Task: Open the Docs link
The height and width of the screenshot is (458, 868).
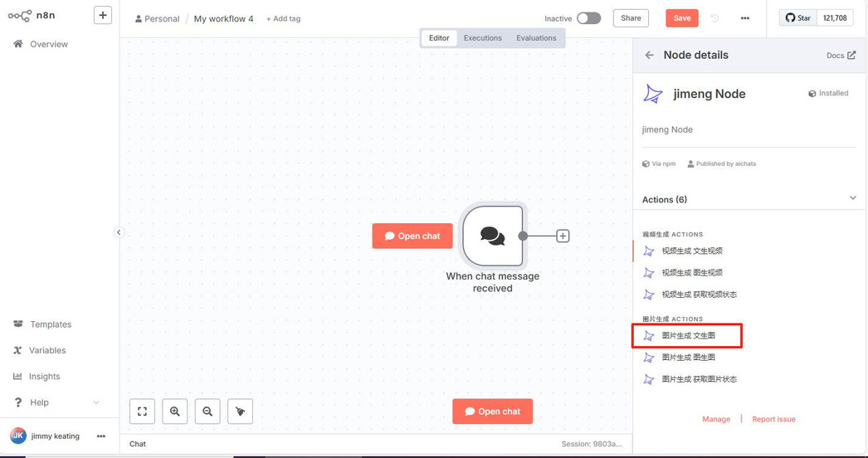Action: tap(841, 56)
